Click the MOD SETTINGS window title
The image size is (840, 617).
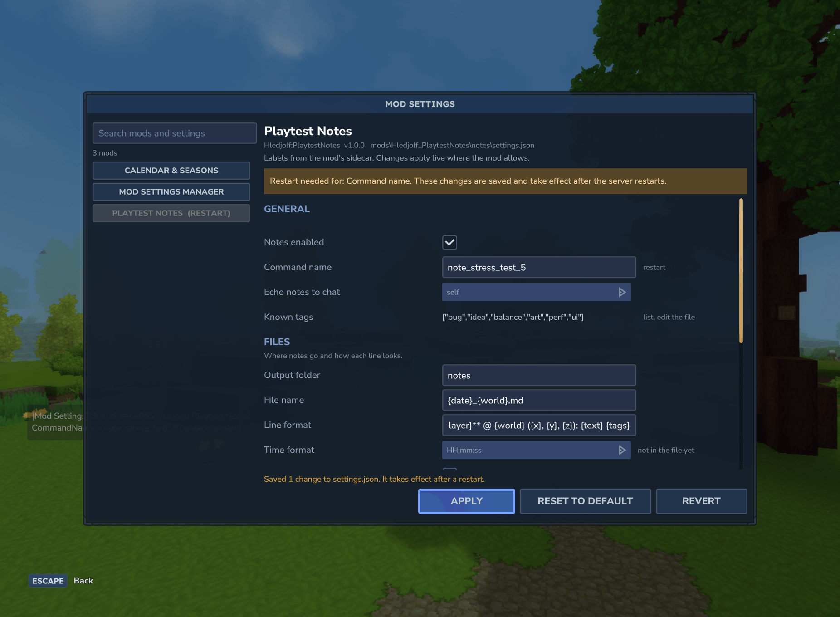point(420,104)
